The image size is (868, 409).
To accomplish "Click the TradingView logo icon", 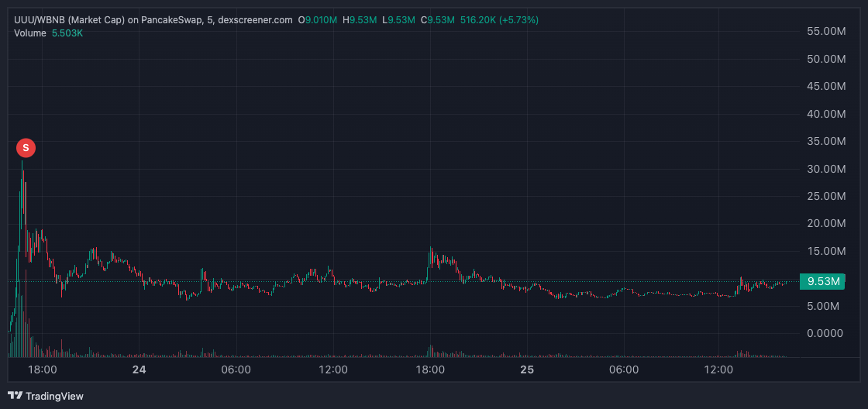I will click(15, 396).
